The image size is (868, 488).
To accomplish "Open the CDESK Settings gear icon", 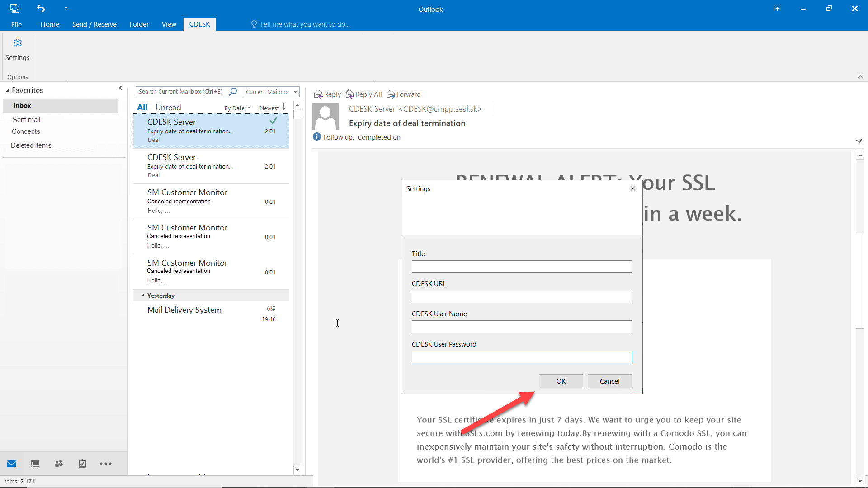I will (x=17, y=43).
